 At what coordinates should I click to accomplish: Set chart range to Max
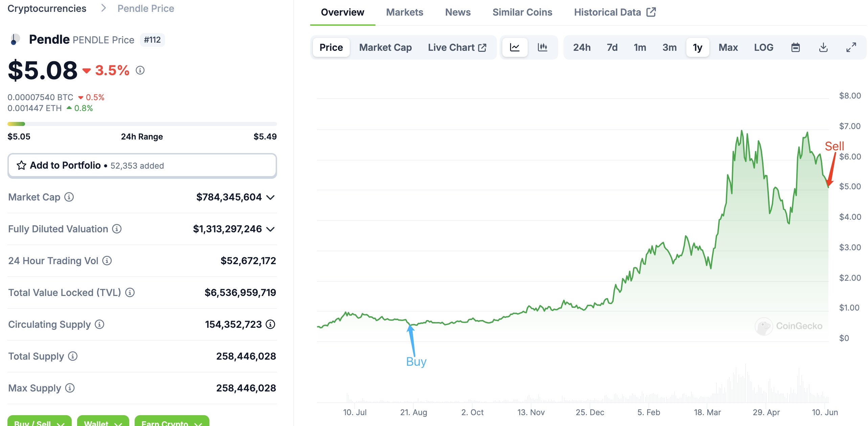[x=728, y=47]
